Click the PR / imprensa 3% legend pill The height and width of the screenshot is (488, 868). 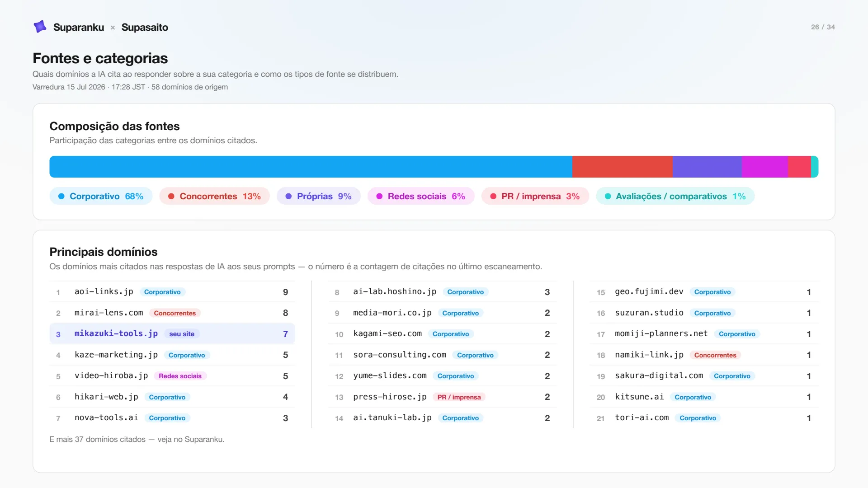coord(535,196)
